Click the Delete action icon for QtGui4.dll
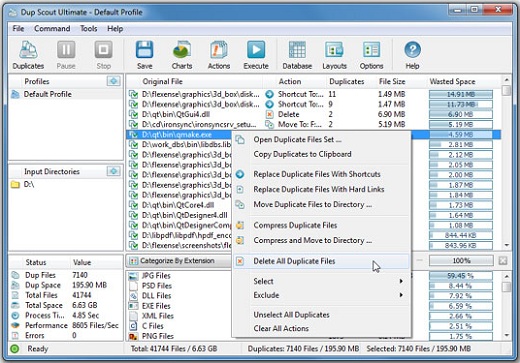The image size is (520, 363). [x=269, y=114]
